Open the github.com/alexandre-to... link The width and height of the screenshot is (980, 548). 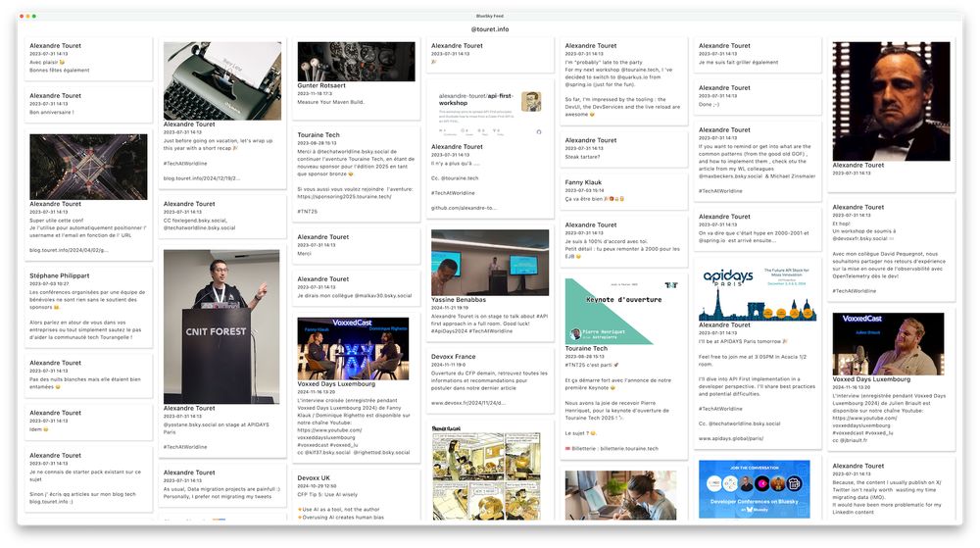[x=464, y=208]
